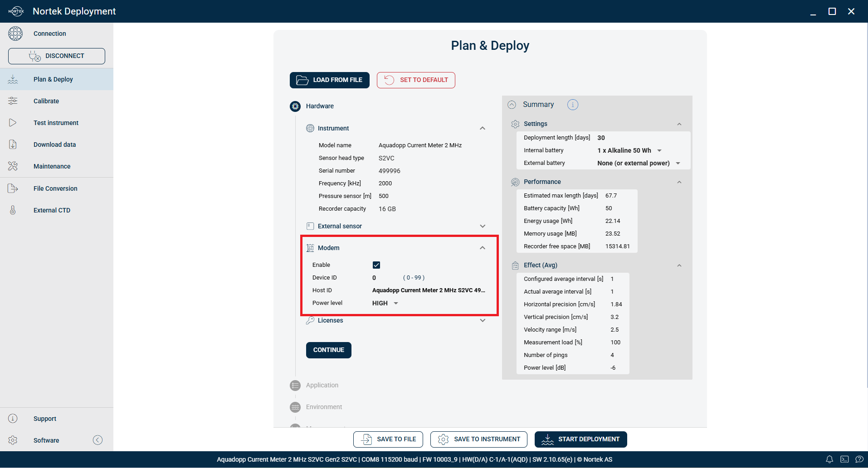
Task: Collapse sidebar with the left arrow icon
Action: (x=98, y=440)
